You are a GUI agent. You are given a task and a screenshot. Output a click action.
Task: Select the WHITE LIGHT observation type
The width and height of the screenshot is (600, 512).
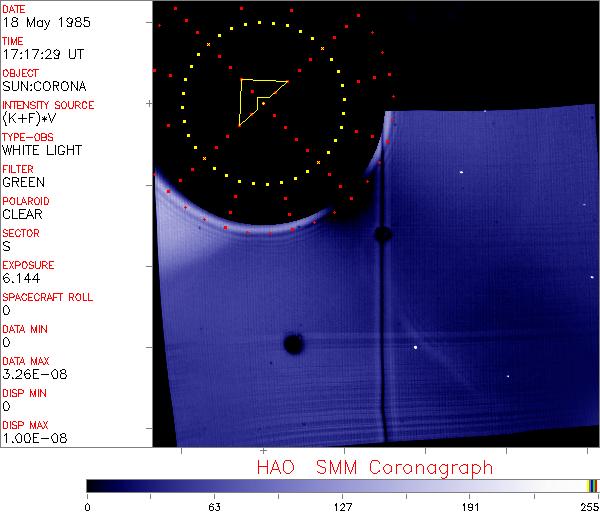pos(41,151)
